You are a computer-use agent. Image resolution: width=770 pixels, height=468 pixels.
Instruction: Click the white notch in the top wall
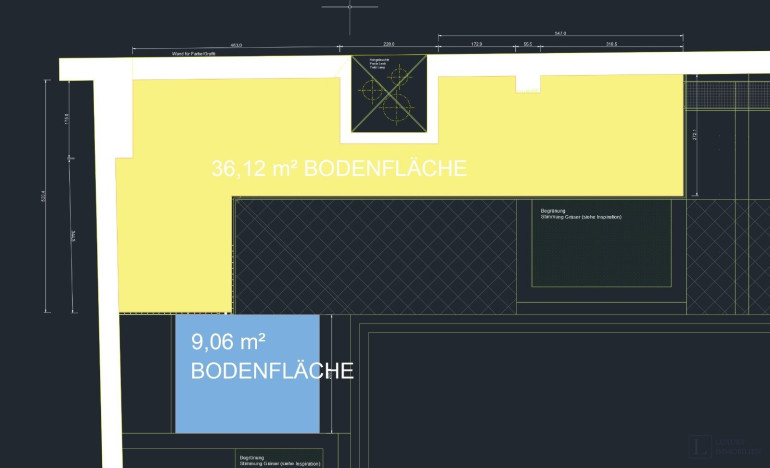(528, 84)
